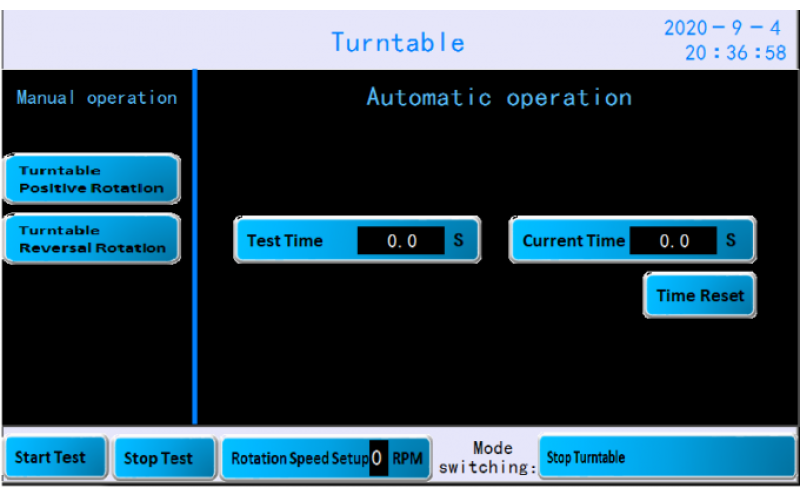Click the Turntable Positive Rotation button
Screen dimensions: 800x500
coord(92,179)
